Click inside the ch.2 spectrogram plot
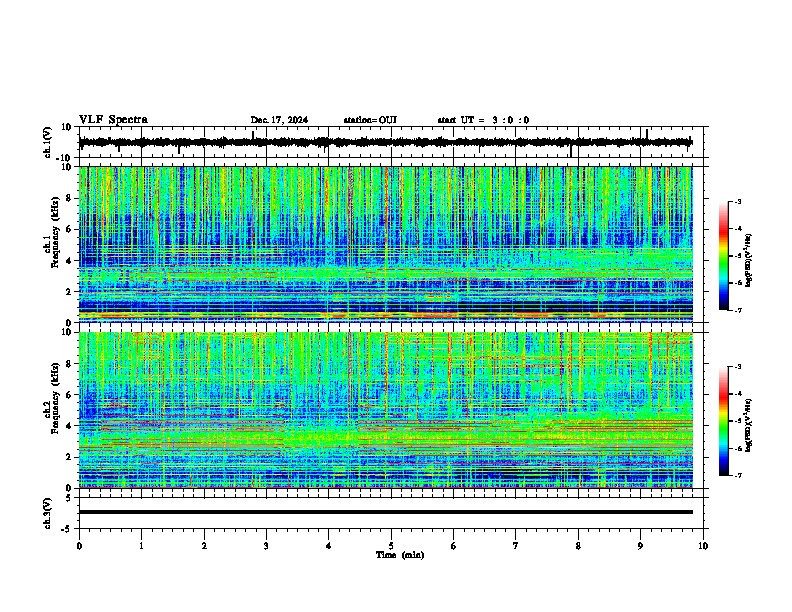This screenshot has height=612, width=792. pos(385,410)
